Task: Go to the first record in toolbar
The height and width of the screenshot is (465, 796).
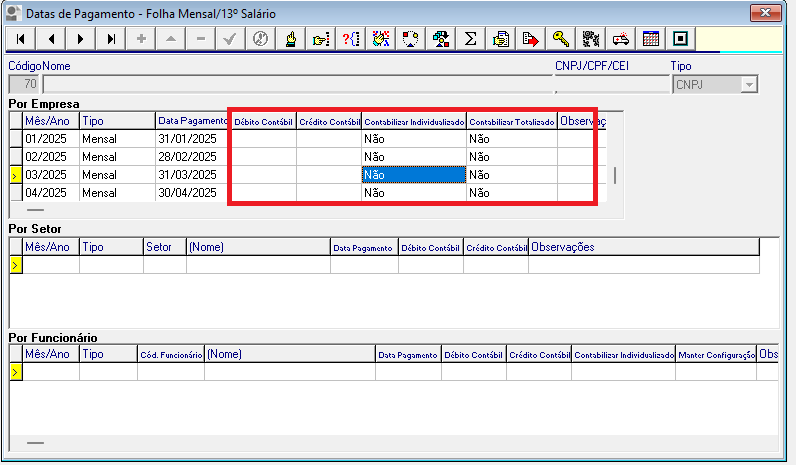Action: pos(21,39)
